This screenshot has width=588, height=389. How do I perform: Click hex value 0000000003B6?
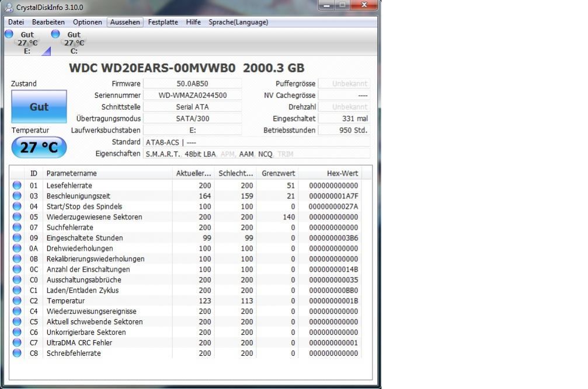(333, 238)
